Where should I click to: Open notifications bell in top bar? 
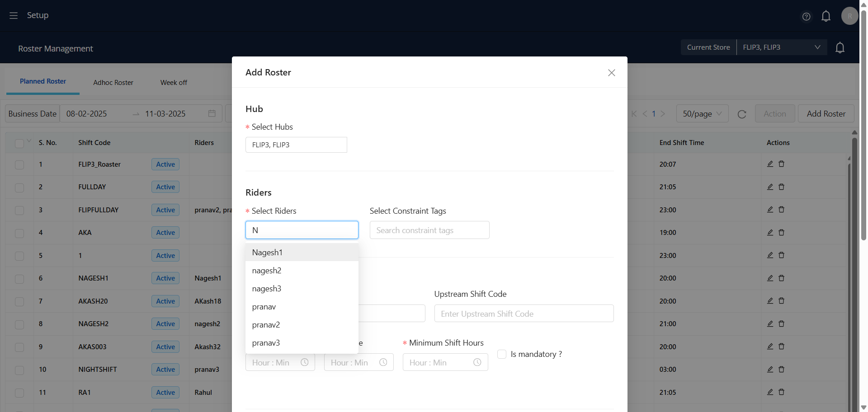click(826, 16)
